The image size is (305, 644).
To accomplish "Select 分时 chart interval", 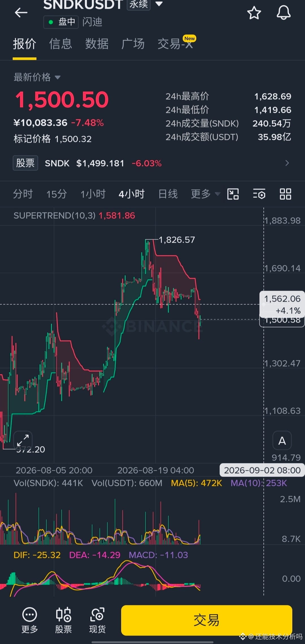I will coord(23,194).
